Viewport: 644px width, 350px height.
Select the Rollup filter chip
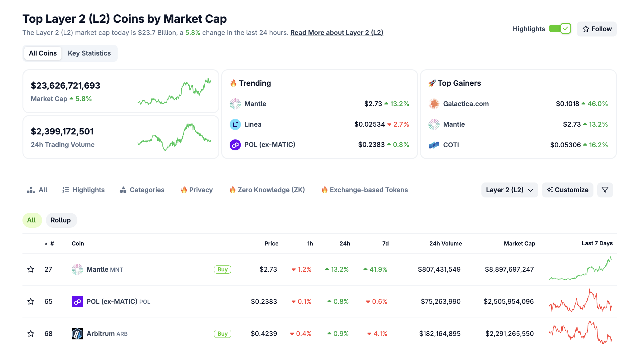pyautogui.click(x=61, y=220)
